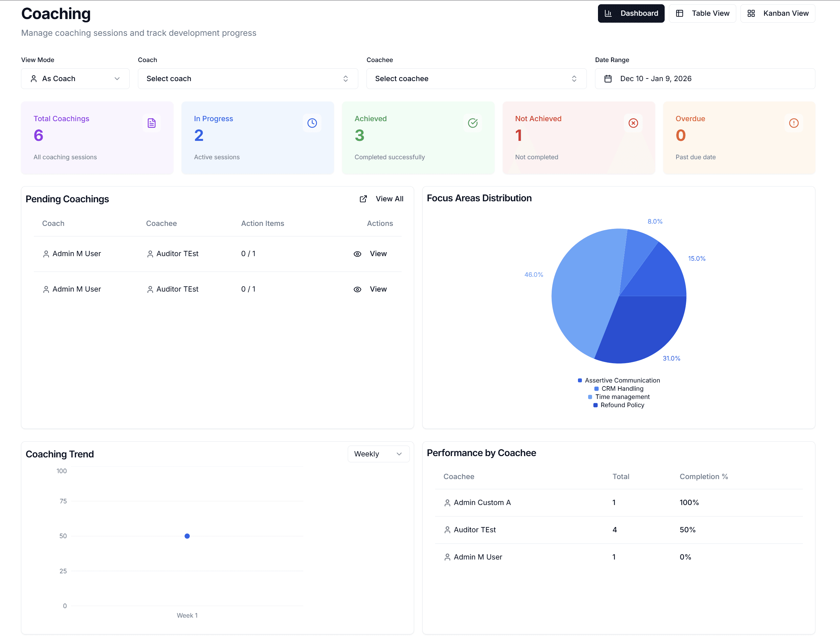Viewport: 840px width, 638px height.
Task: Click the document icon on Total Coachings card
Action: [x=152, y=123]
